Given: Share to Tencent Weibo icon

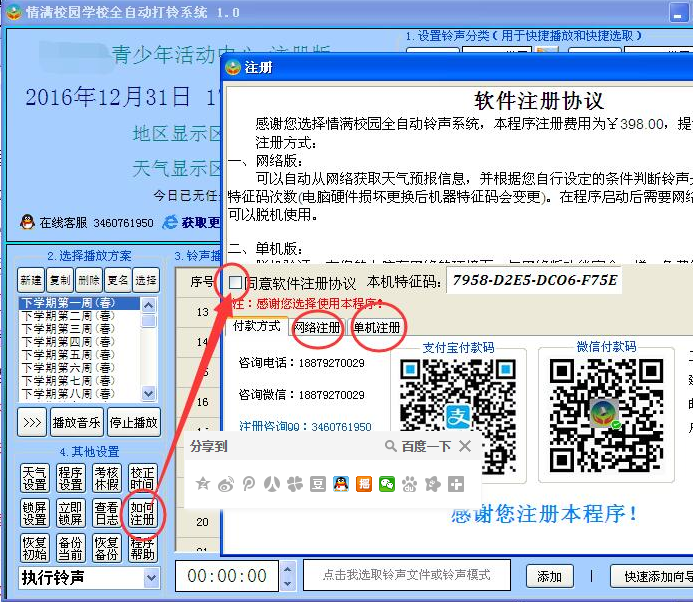Looking at the screenshot, I should click(249, 484).
